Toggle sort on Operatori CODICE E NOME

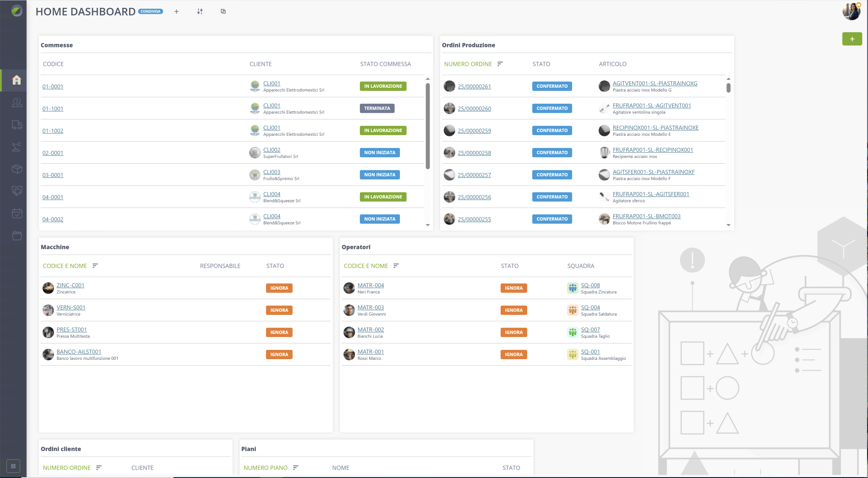[396, 266]
